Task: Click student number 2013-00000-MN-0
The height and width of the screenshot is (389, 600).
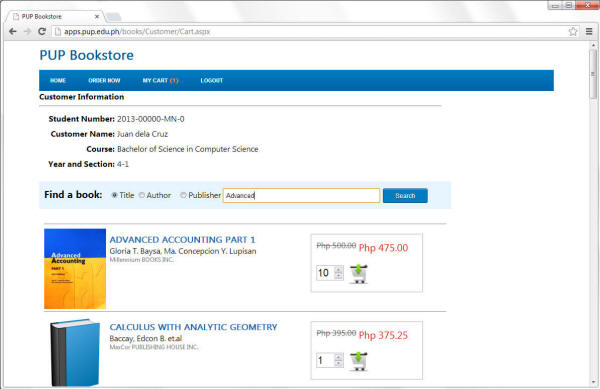Action: [150, 119]
